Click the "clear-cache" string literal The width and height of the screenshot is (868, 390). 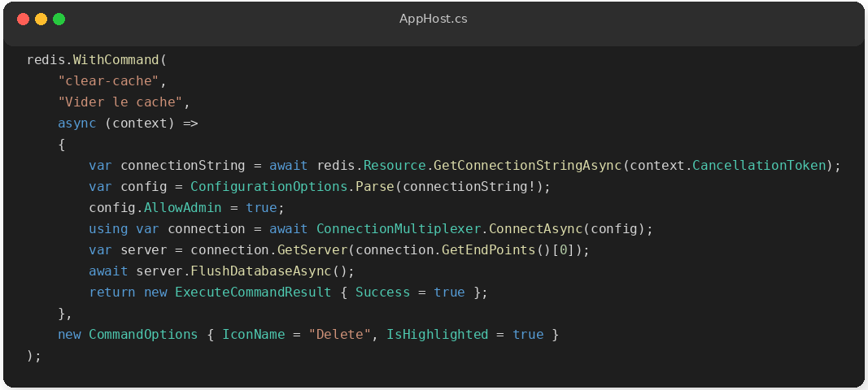pyautogui.click(x=108, y=80)
